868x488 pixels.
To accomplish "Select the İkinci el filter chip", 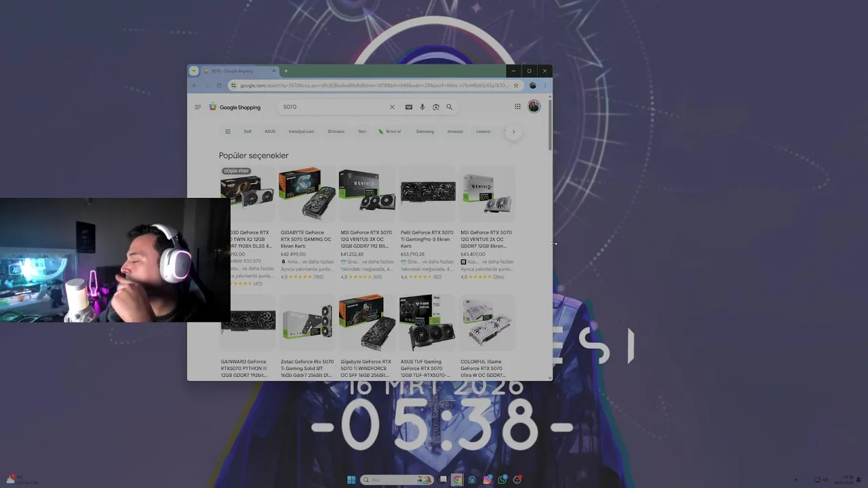I will point(390,131).
